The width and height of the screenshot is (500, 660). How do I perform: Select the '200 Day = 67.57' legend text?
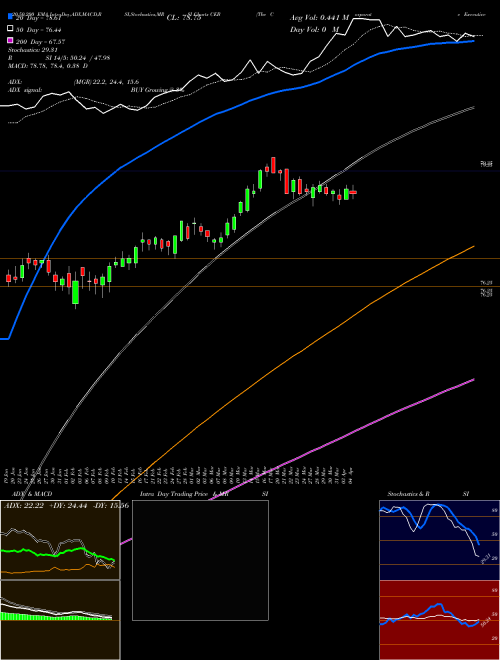click(x=40, y=42)
